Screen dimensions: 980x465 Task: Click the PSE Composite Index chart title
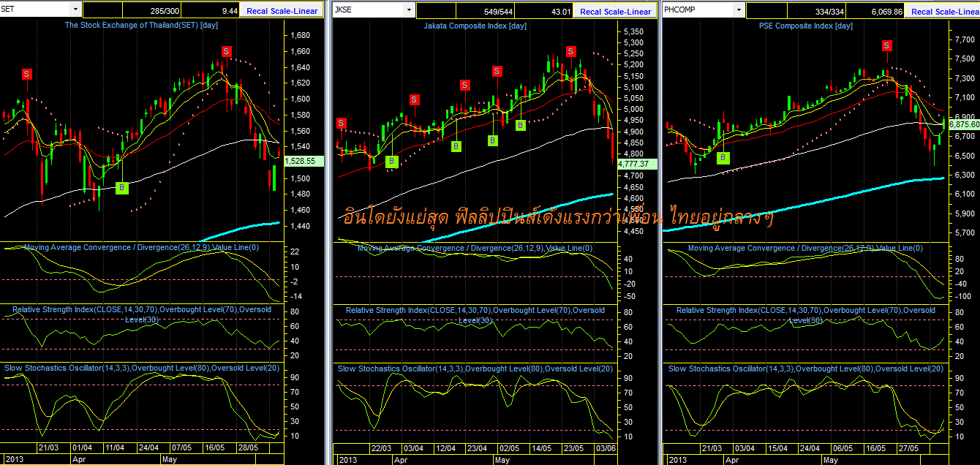click(x=804, y=26)
